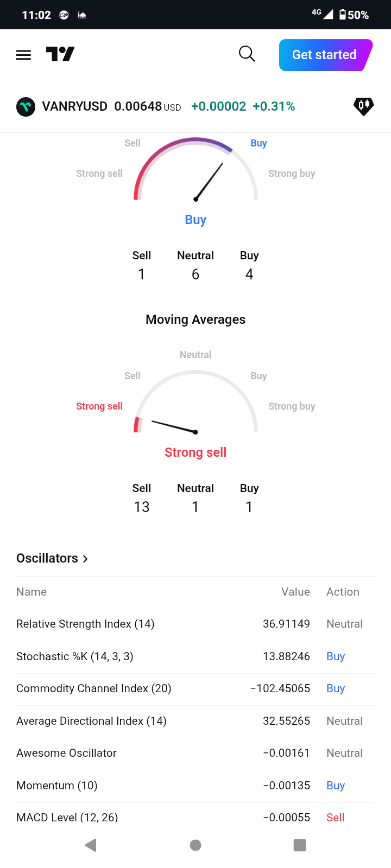The height and width of the screenshot is (868, 391).
Task: Expand the Oscillators section chevron
Action: coord(85,559)
